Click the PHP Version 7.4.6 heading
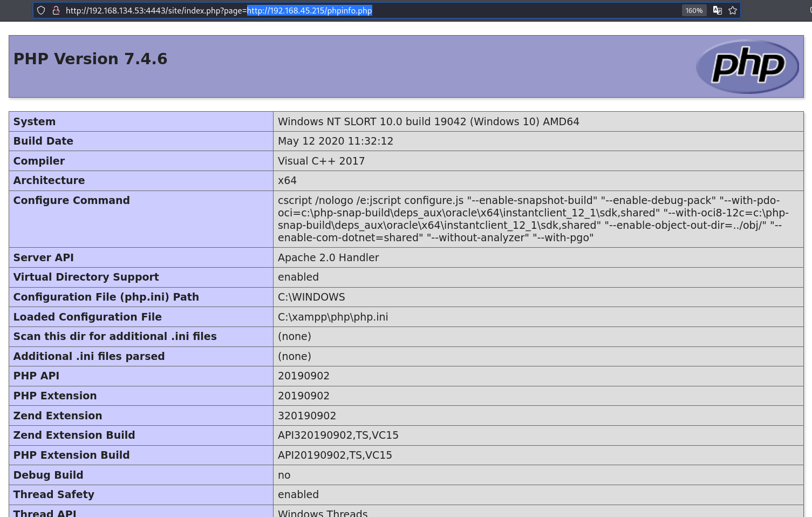Viewport: 812px width, 517px height. tap(91, 58)
